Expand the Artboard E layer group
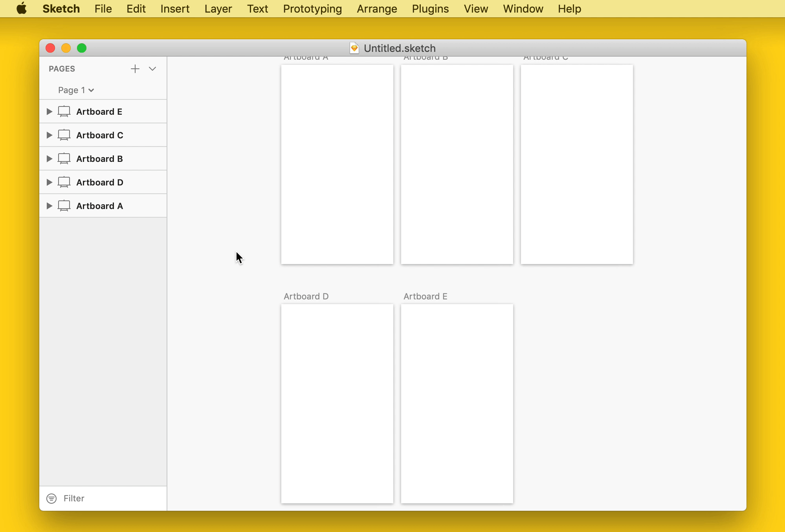The height and width of the screenshot is (532, 785). [49, 112]
